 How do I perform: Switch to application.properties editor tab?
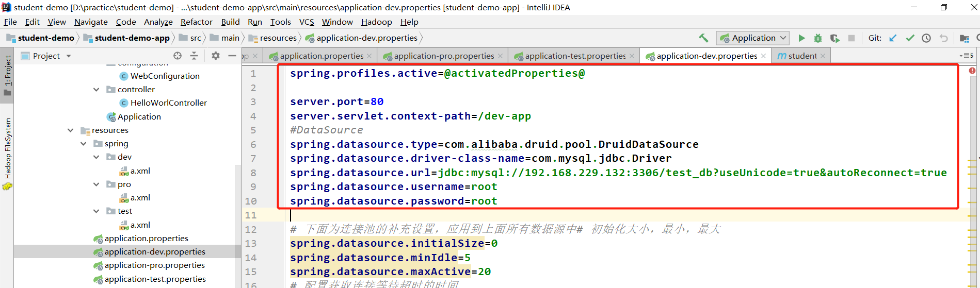(320, 56)
